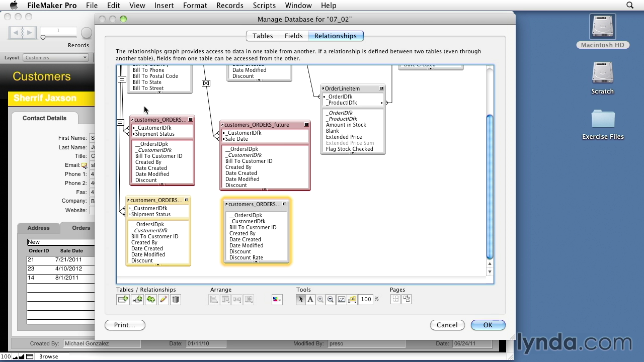Switch to the Fields tab
The width and height of the screenshot is (644, 362).
[294, 36]
